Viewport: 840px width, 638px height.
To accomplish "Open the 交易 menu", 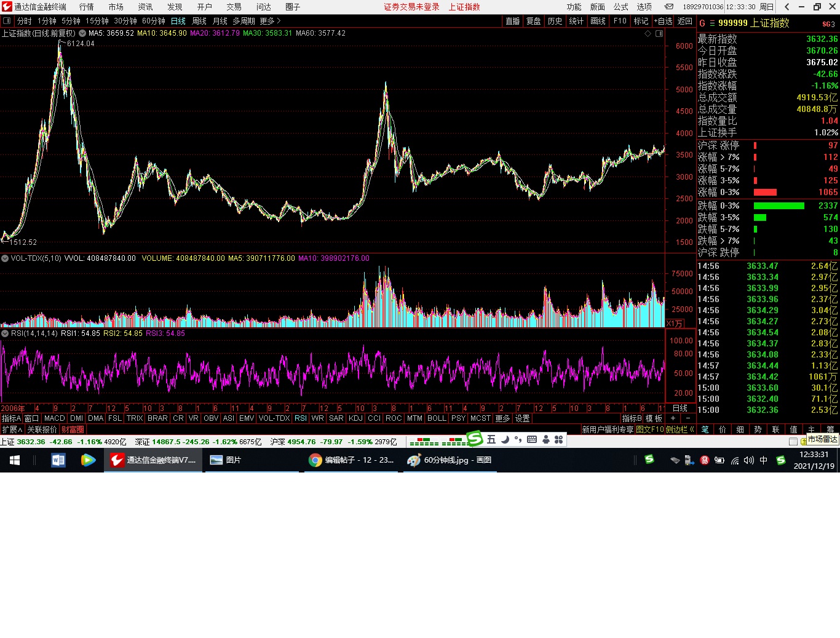I will (x=234, y=7).
